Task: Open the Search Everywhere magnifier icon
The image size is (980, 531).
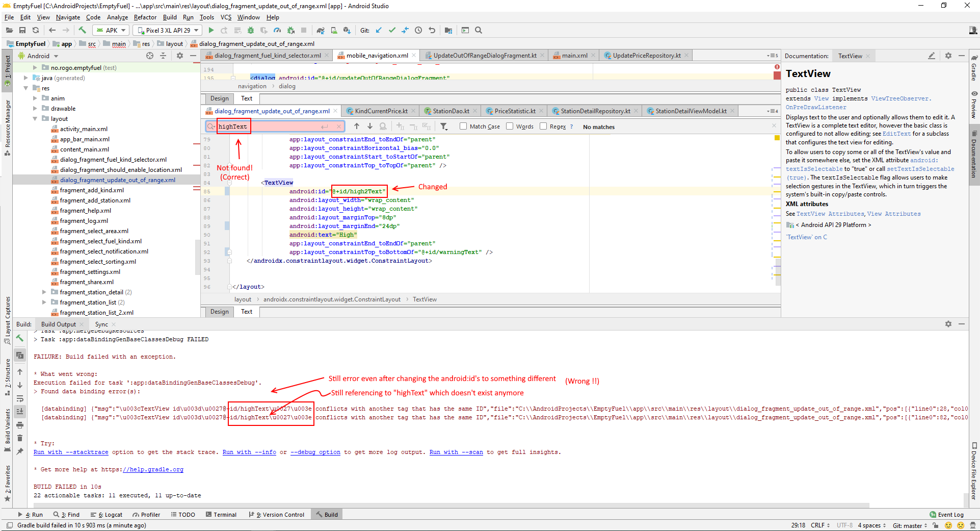Action: (x=479, y=31)
